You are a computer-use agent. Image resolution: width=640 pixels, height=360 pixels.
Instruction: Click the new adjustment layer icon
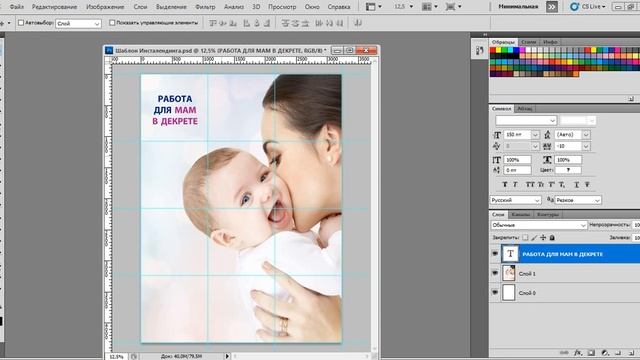click(604, 353)
